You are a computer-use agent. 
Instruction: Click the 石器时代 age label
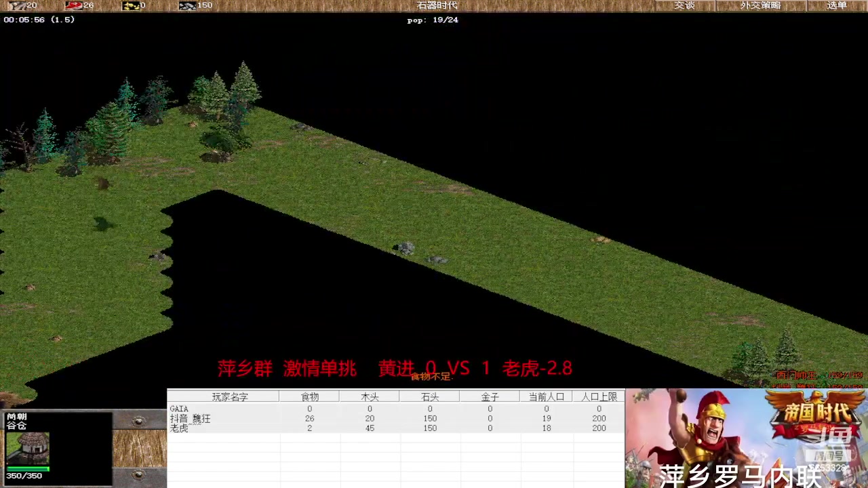pyautogui.click(x=437, y=5)
